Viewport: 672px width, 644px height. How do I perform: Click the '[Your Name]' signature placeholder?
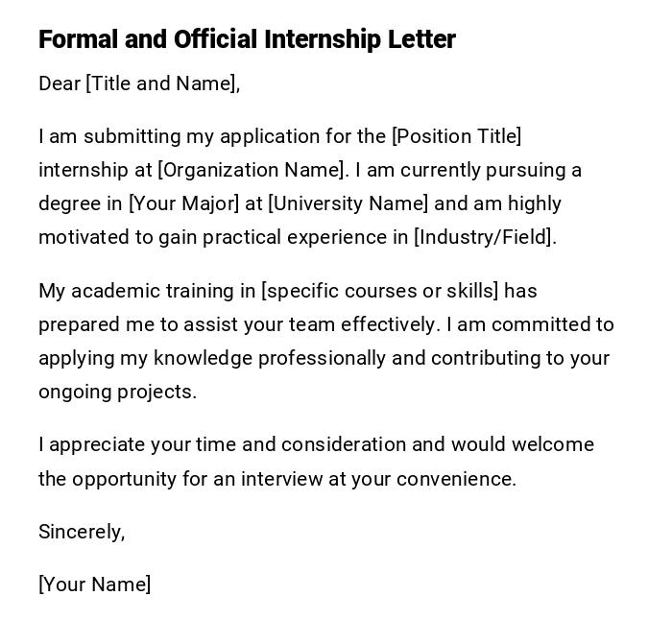point(94,584)
